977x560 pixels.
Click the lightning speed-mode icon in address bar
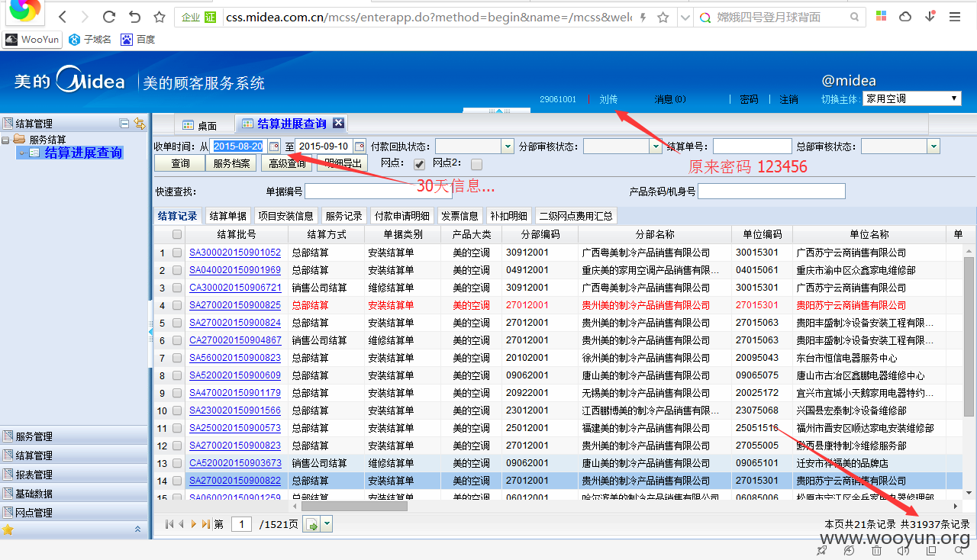point(643,17)
